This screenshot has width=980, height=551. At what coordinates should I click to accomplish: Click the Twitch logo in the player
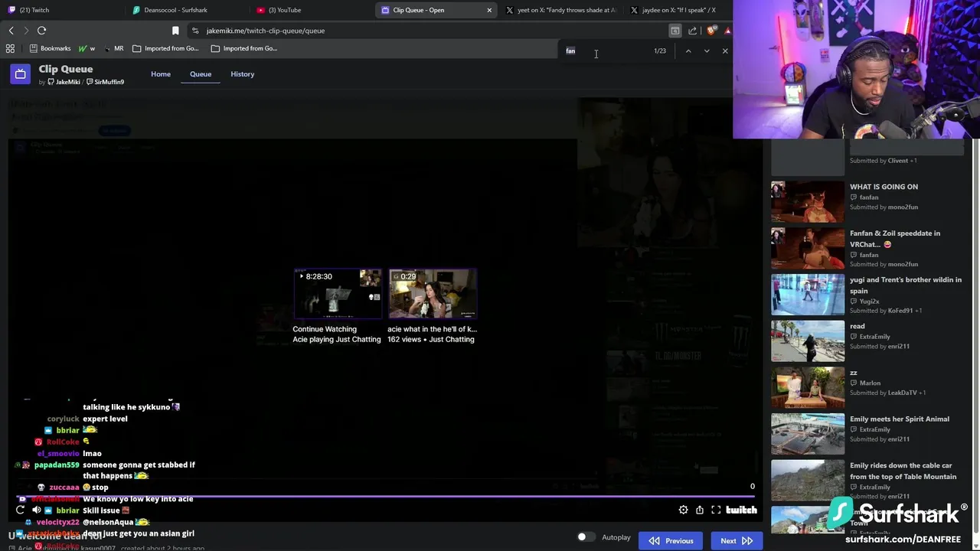pos(741,510)
